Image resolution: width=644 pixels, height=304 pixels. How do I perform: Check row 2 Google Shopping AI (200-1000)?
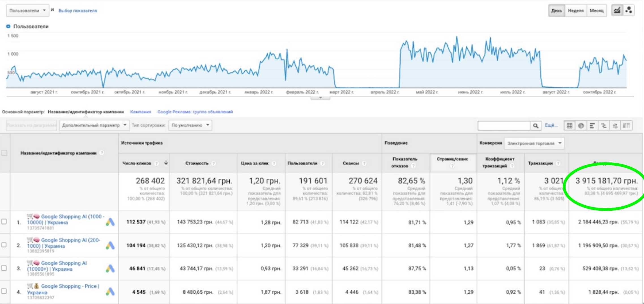pyautogui.click(x=4, y=245)
